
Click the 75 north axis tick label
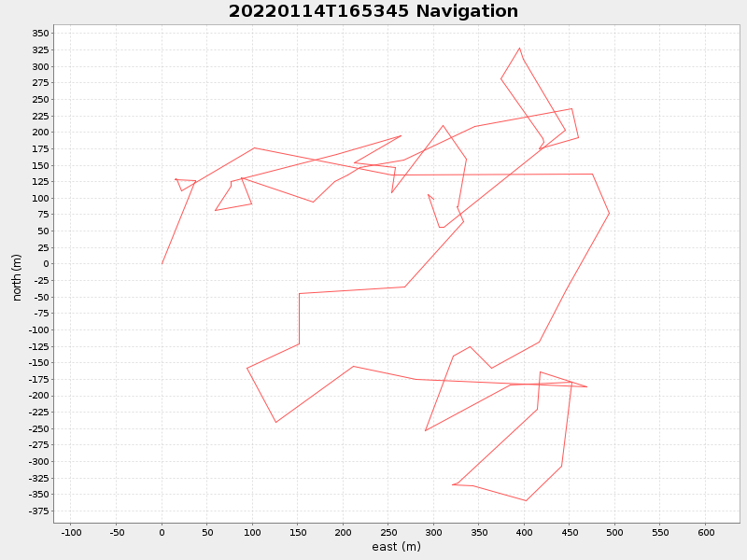click(x=43, y=215)
